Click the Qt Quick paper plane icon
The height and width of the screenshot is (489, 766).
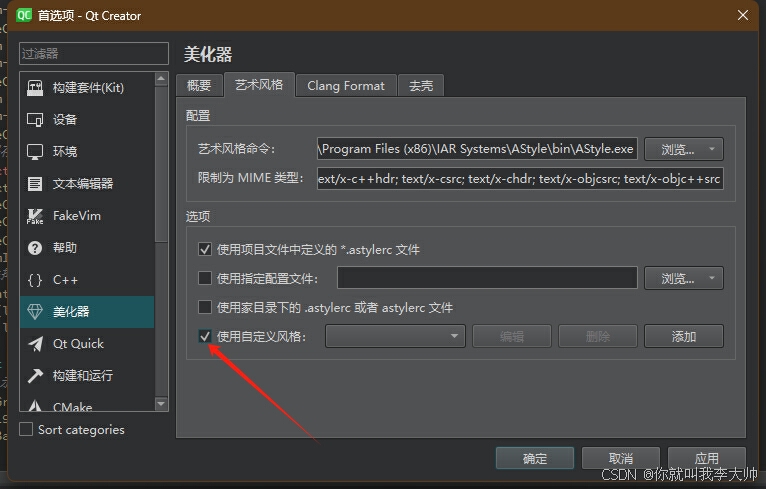pyautogui.click(x=35, y=344)
